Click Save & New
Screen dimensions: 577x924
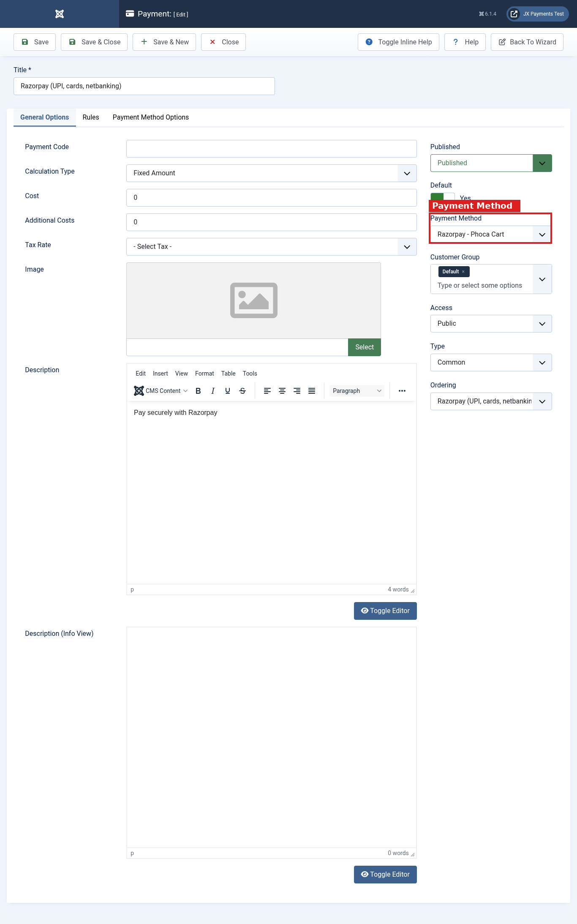(x=164, y=42)
